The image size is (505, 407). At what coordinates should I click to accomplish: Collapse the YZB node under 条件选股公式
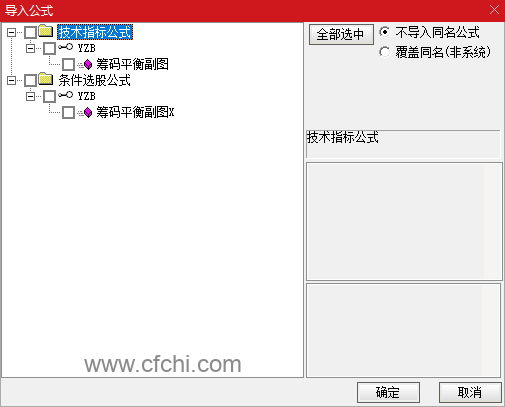[30, 96]
